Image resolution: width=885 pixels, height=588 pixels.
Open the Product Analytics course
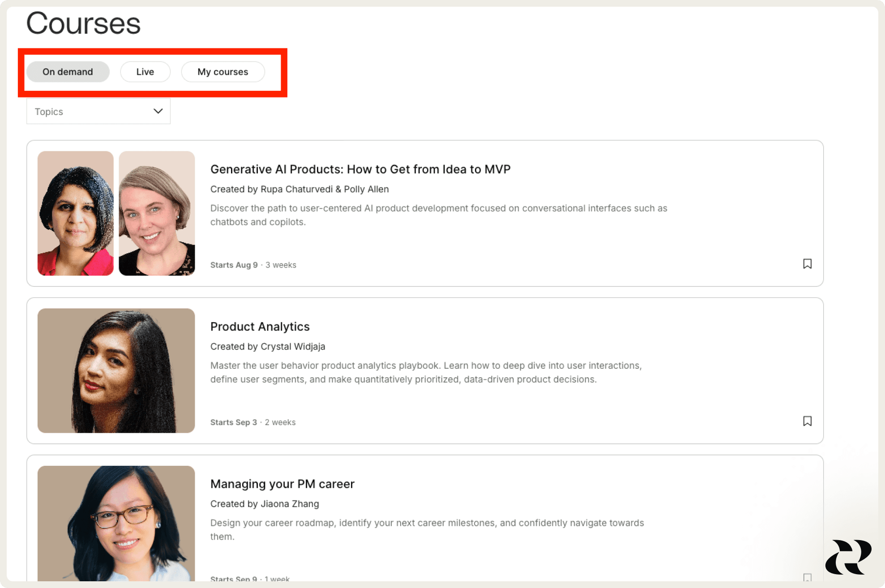tap(260, 326)
